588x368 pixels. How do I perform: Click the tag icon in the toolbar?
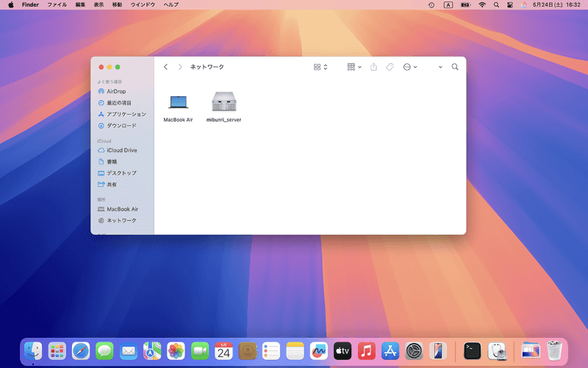(x=390, y=67)
